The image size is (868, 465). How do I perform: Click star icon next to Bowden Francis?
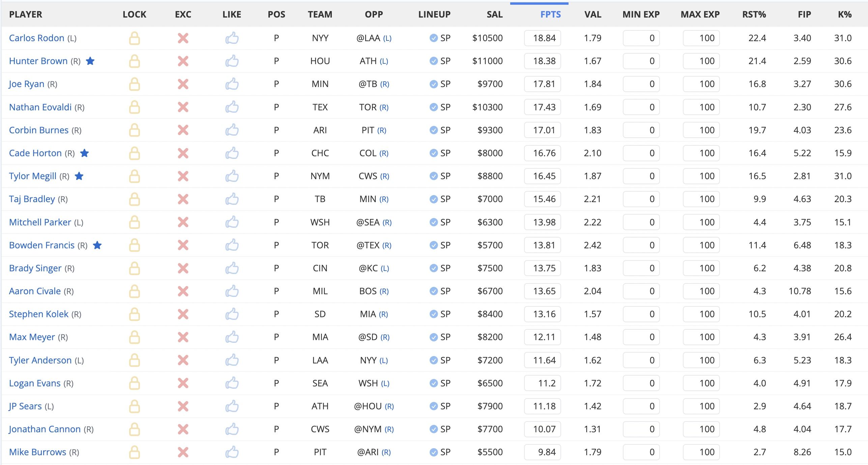click(97, 245)
